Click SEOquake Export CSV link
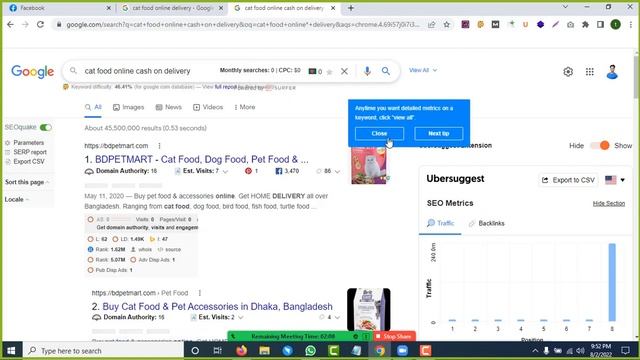Viewport: 640px width, 360px height. coord(29,162)
